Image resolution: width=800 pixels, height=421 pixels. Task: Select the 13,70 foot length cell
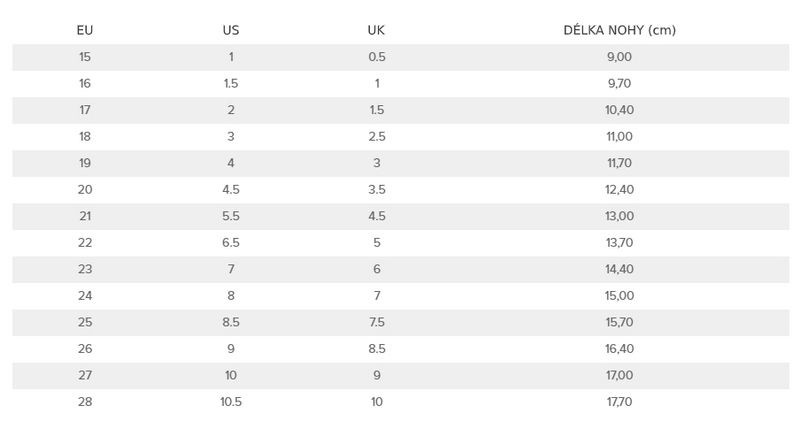point(619,242)
